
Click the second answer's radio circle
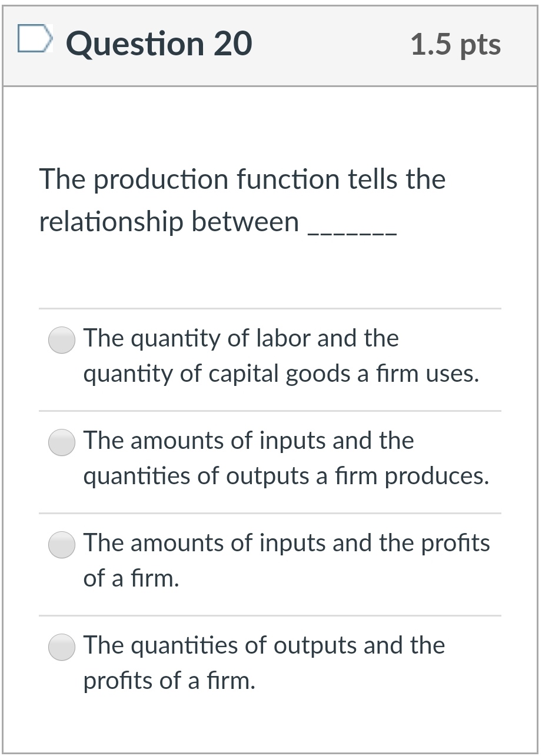point(61,442)
